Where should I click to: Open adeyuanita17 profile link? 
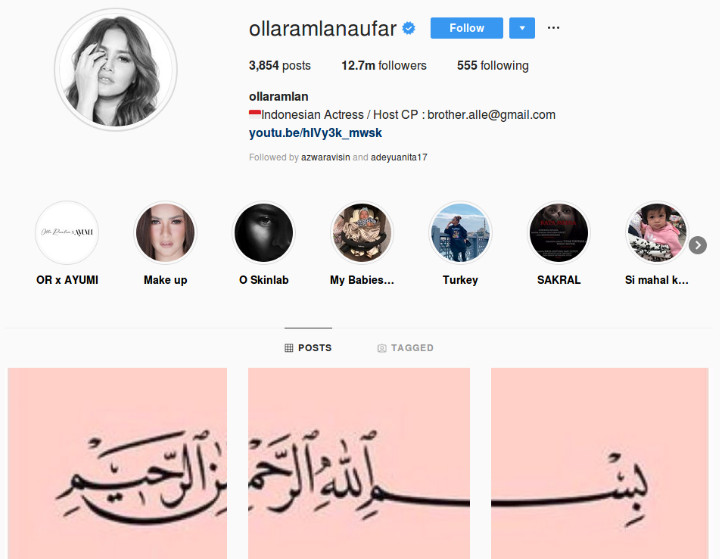(x=399, y=157)
